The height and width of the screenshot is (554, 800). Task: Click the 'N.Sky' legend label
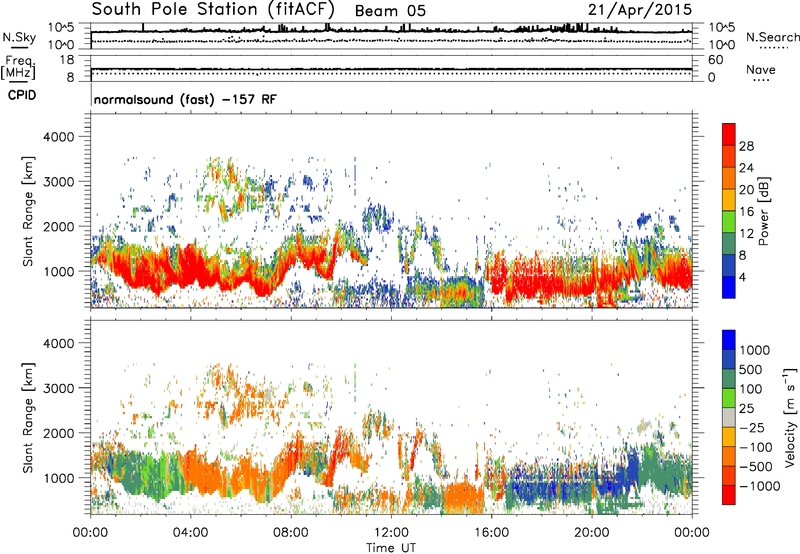[x=19, y=37]
